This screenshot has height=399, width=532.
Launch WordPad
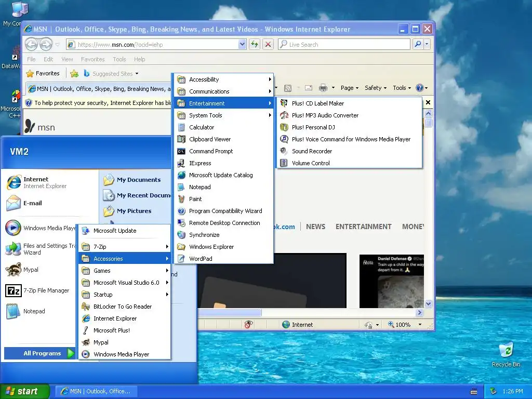pyautogui.click(x=224, y=259)
